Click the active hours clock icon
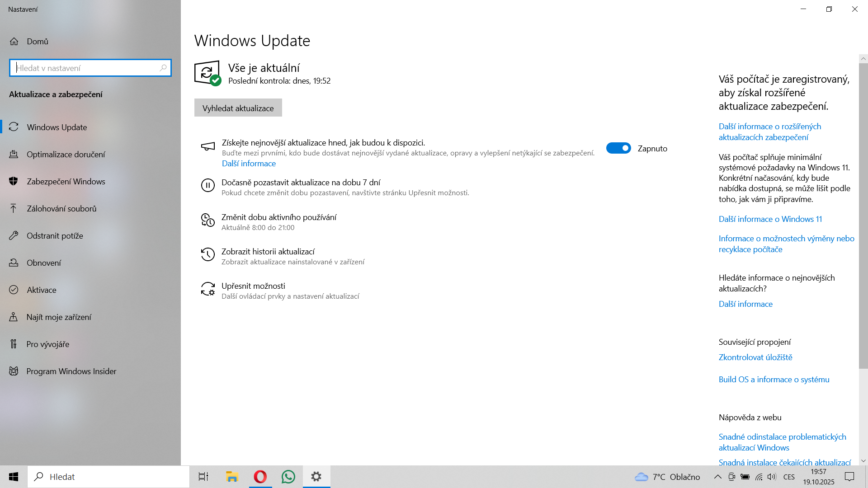Image resolution: width=868 pixels, height=488 pixels. click(x=208, y=220)
